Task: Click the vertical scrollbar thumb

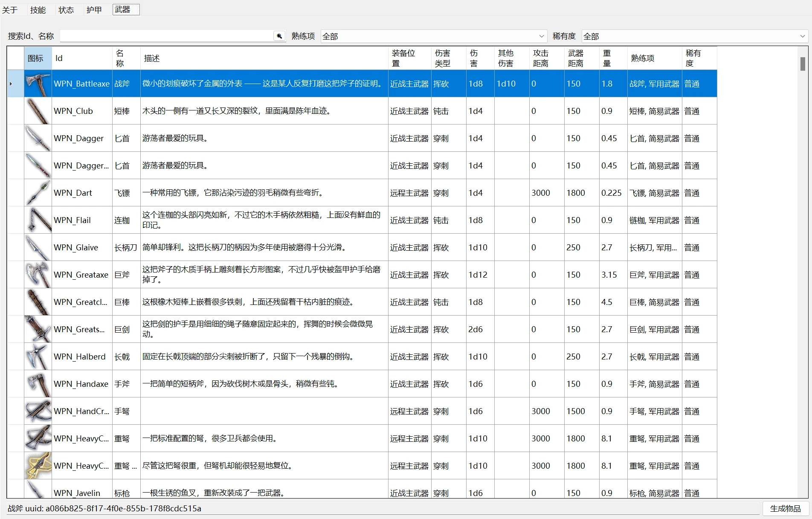Action: tap(803, 64)
